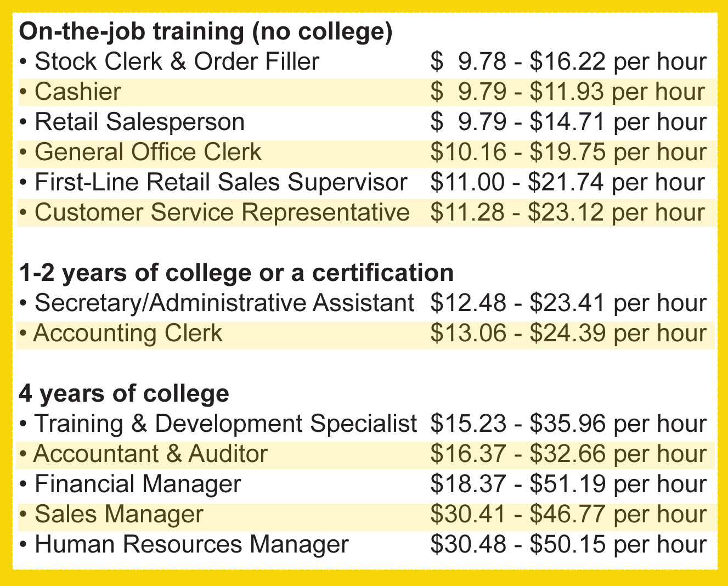Screen dimensions: 728x586
Task: Click the On-the-job training heading
Action: 206,32
